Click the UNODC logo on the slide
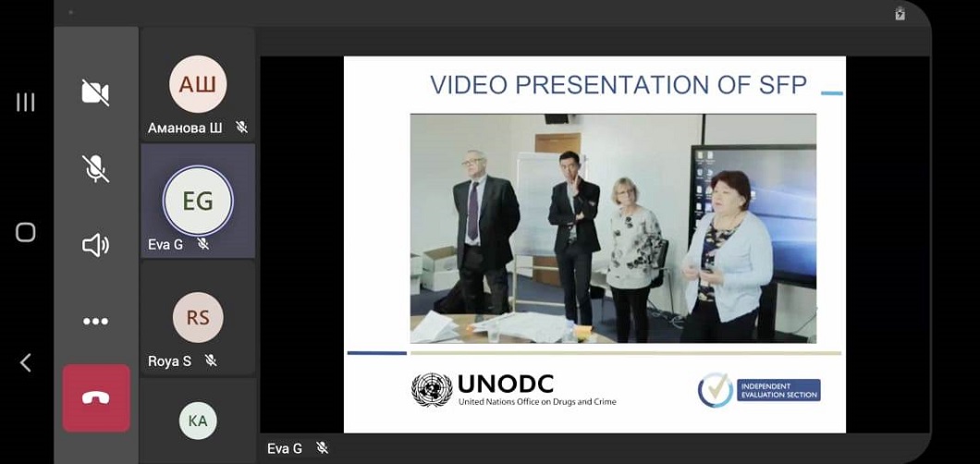This screenshot has width=980, height=464. point(514,390)
